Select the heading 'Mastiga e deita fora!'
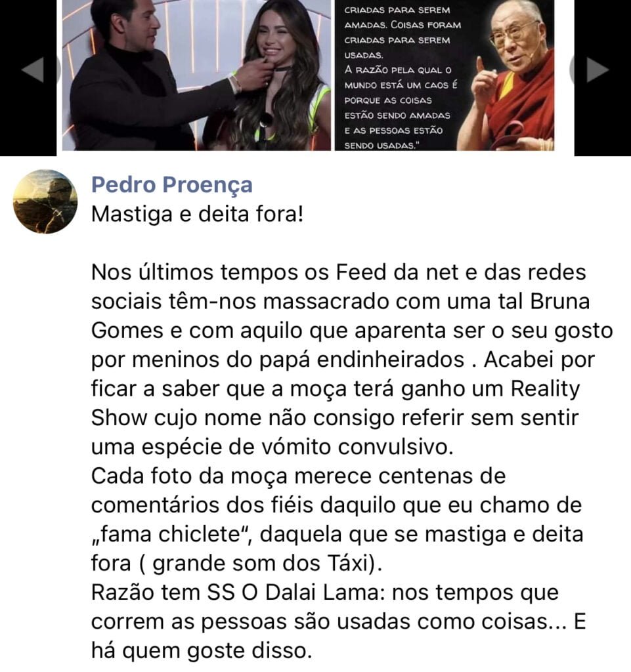 197,214
